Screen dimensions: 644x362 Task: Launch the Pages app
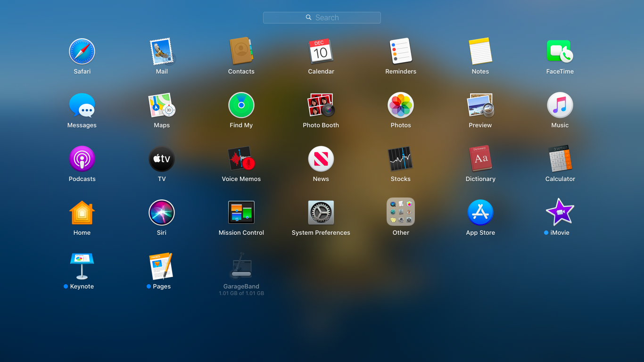162,266
